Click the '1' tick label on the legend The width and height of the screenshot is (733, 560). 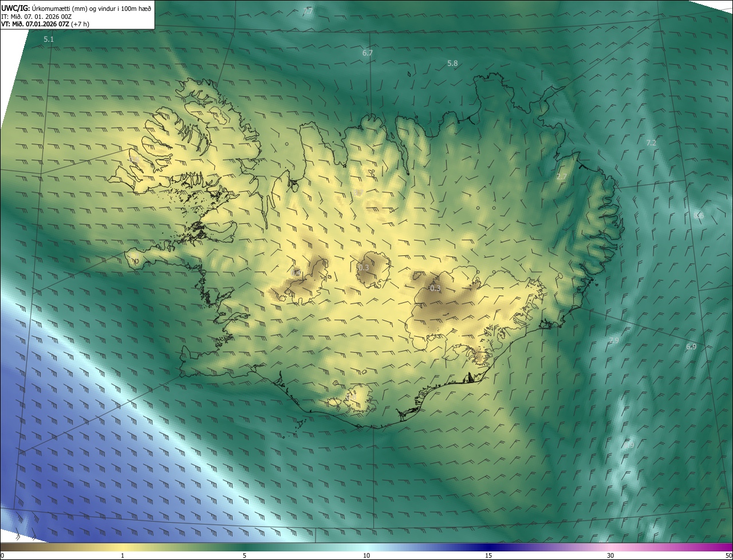coord(123,555)
